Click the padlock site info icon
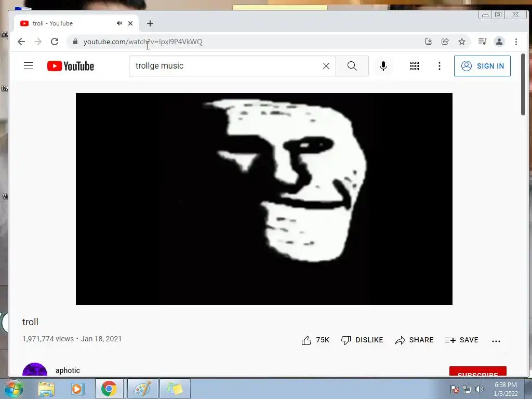 (x=75, y=42)
